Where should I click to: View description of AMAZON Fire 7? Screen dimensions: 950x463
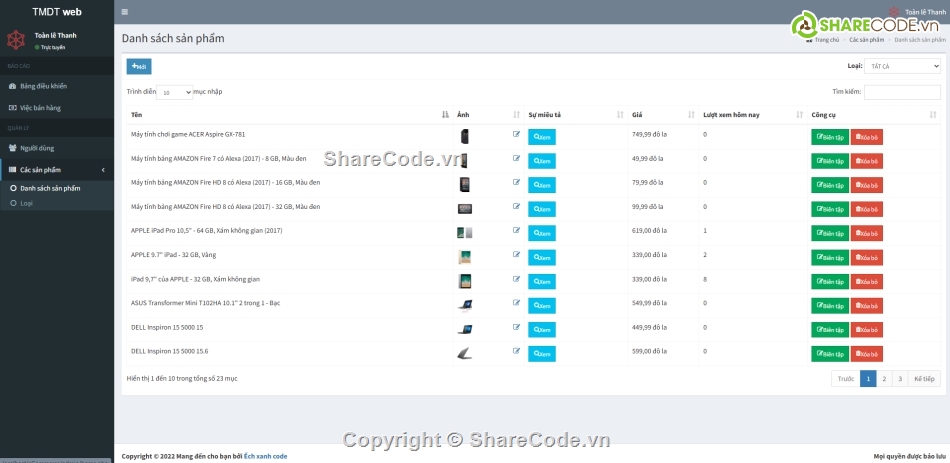point(542,161)
